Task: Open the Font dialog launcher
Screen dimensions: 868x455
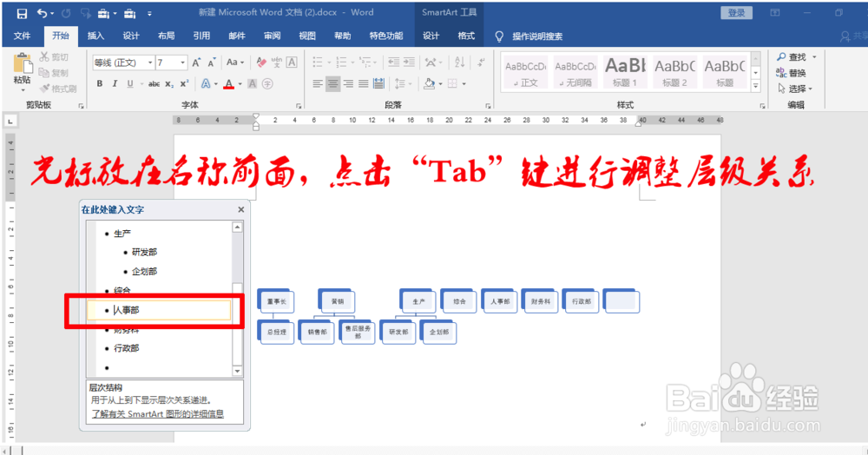Action: pyautogui.click(x=299, y=106)
